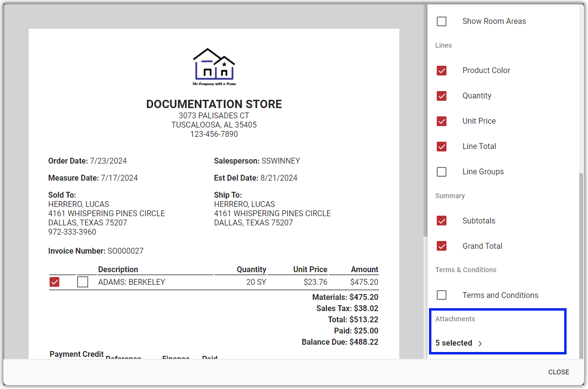The width and height of the screenshot is (588, 389).
Task: Click the Total: $513.22 line
Action: point(353,320)
